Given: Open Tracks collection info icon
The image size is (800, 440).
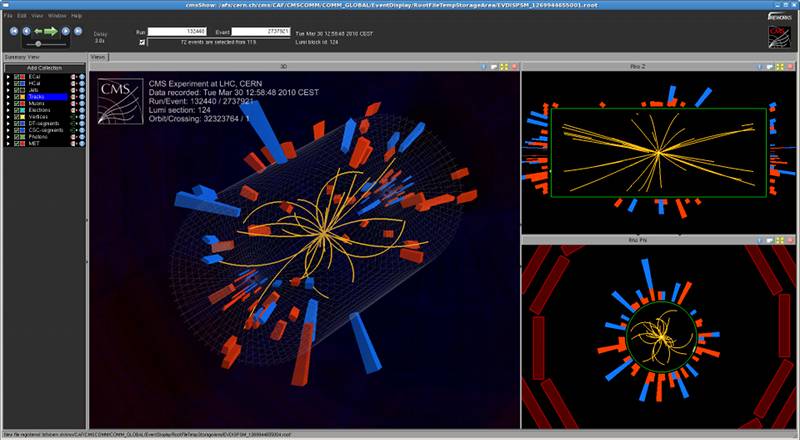Looking at the screenshot, I should pyautogui.click(x=82, y=97).
